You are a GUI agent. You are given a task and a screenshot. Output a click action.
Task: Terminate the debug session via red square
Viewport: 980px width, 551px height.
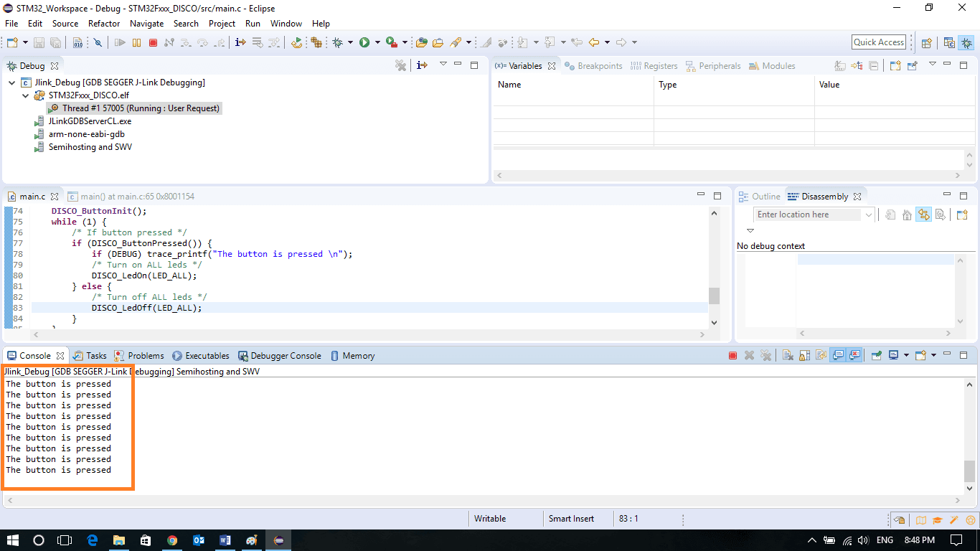point(153,42)
